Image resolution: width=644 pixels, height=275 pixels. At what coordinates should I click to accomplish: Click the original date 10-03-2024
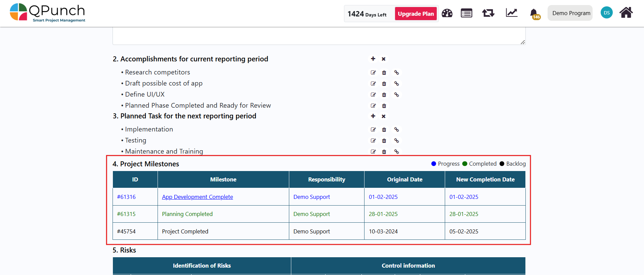click(383, 231)
